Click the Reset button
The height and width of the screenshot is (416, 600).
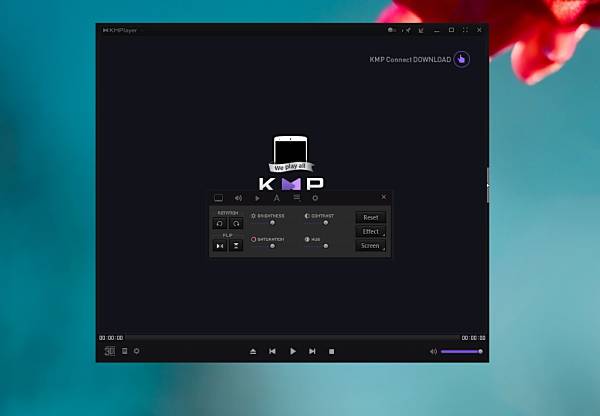370,217
